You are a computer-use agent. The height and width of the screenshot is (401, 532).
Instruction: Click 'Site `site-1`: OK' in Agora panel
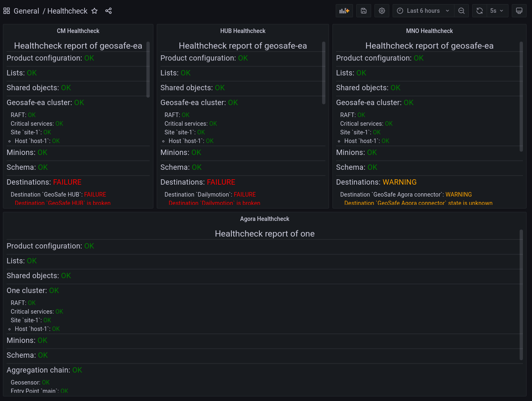click(x=31, y=320)
